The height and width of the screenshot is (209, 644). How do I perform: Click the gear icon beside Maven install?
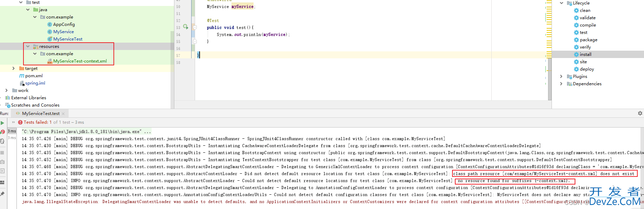click(576, 55)
